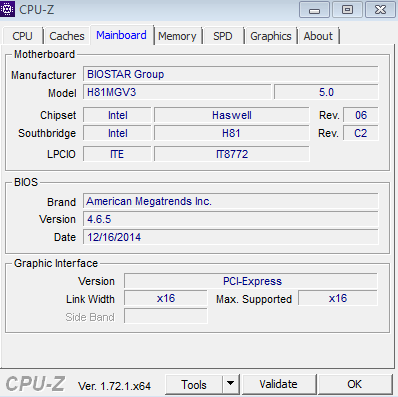Click the empty Side Band field
Image resolution: width=398 pixels, height=397 pixels.
[166, 316]
